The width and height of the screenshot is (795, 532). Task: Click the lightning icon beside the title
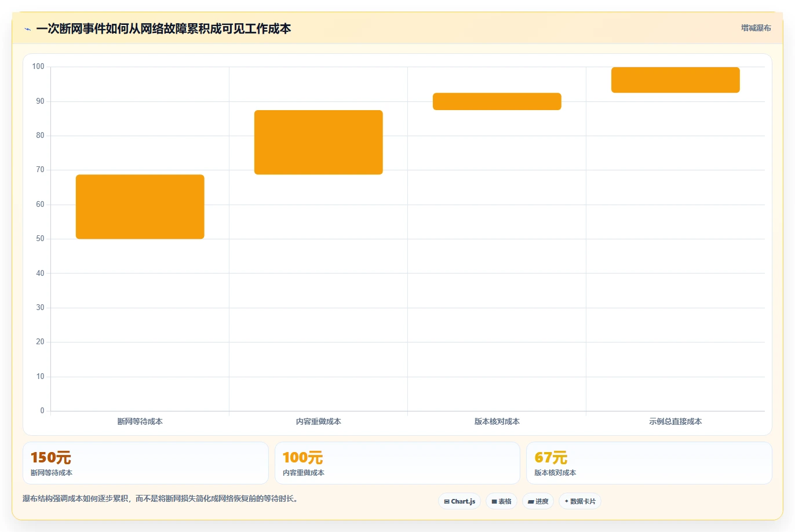(27, 29)
